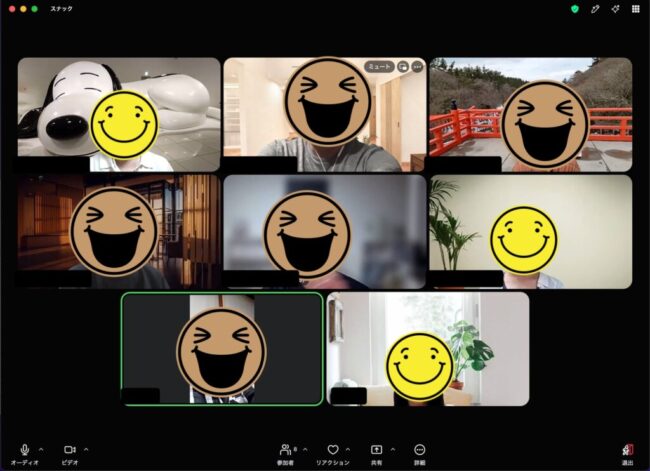
Task: Click the pin window icon beside ミュート
Action: [403, 66]
